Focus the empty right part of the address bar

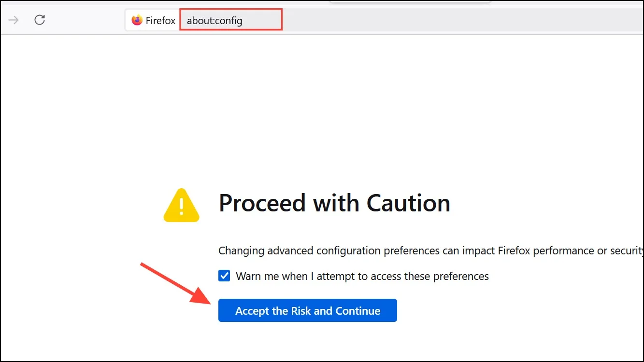(463, 21)
